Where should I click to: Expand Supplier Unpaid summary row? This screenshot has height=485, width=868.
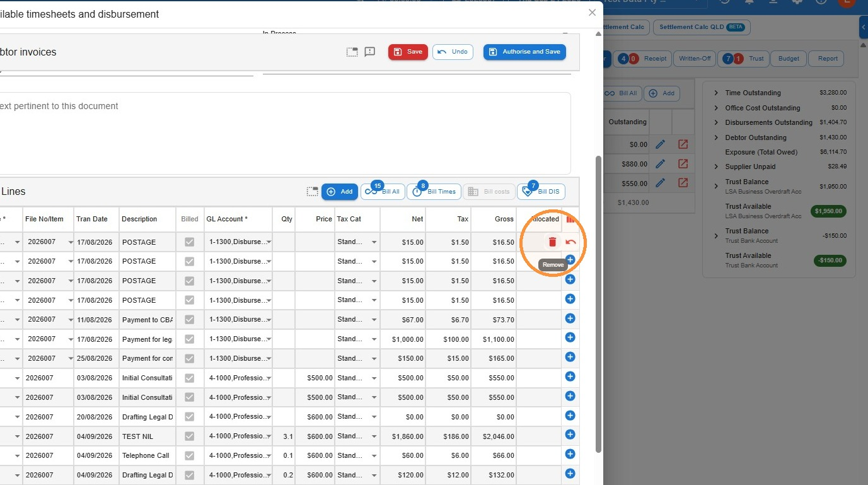coord(716,167)
